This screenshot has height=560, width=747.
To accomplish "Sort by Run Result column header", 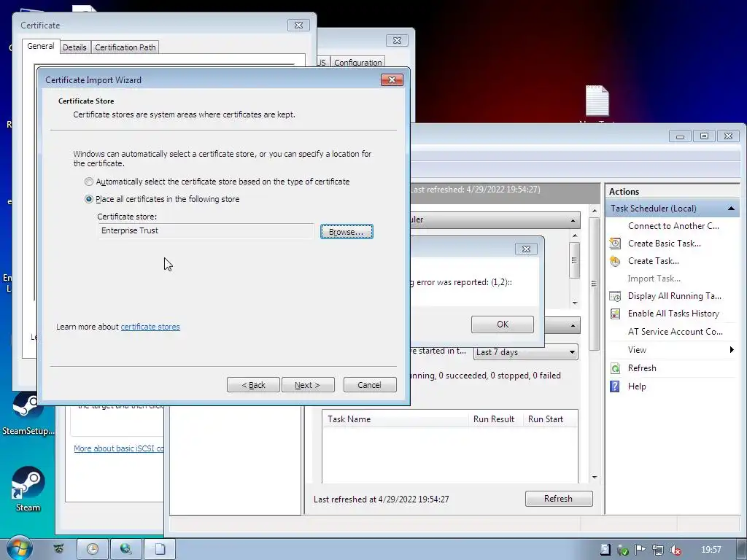I will tap(495, 419).
